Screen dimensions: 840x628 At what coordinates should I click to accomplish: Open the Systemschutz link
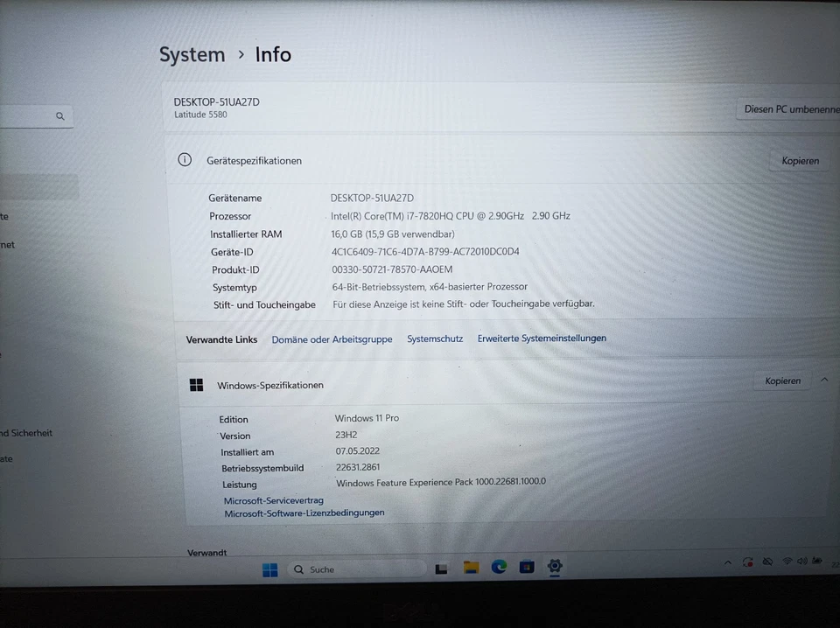point(435,338)
